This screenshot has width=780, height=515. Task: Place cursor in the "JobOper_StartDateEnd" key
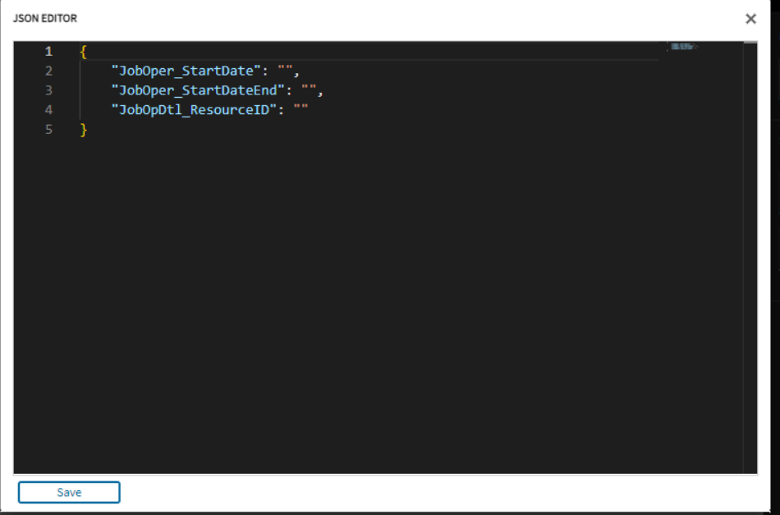coord(198,90)
